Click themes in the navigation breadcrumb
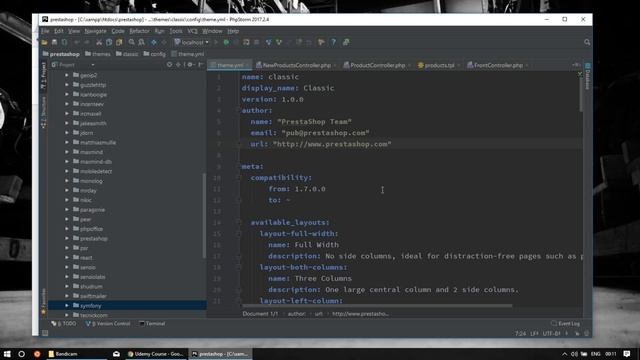Viewport: 640px width, 360px height. tap(98, 54)
